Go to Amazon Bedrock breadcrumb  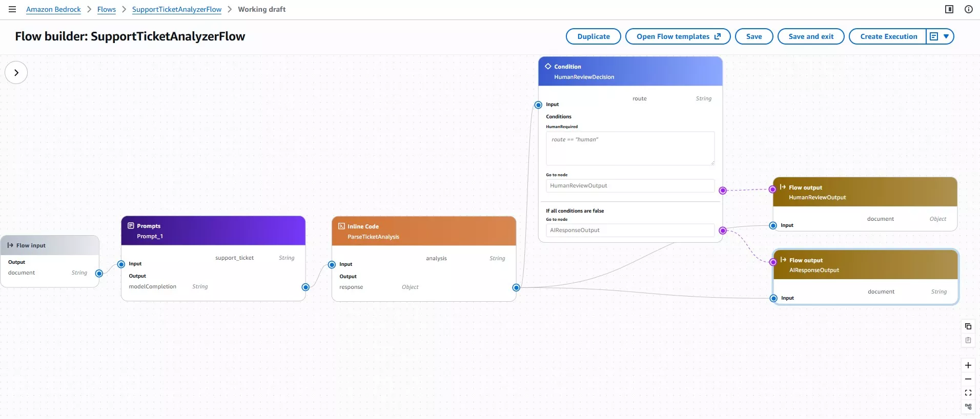[x=53, y=9]
